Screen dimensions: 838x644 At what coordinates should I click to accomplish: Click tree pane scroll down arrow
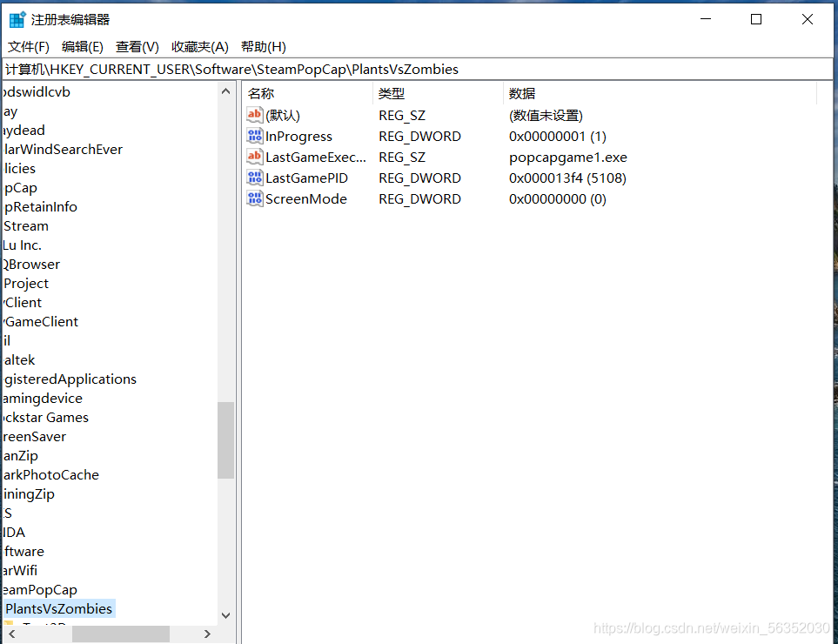(x=226, y=615)
